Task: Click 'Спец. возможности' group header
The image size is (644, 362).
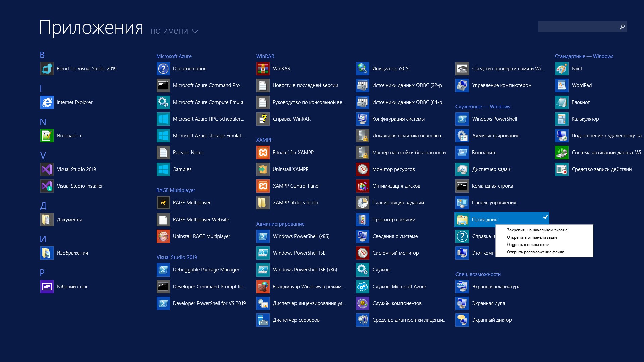Action: (478, 274)
